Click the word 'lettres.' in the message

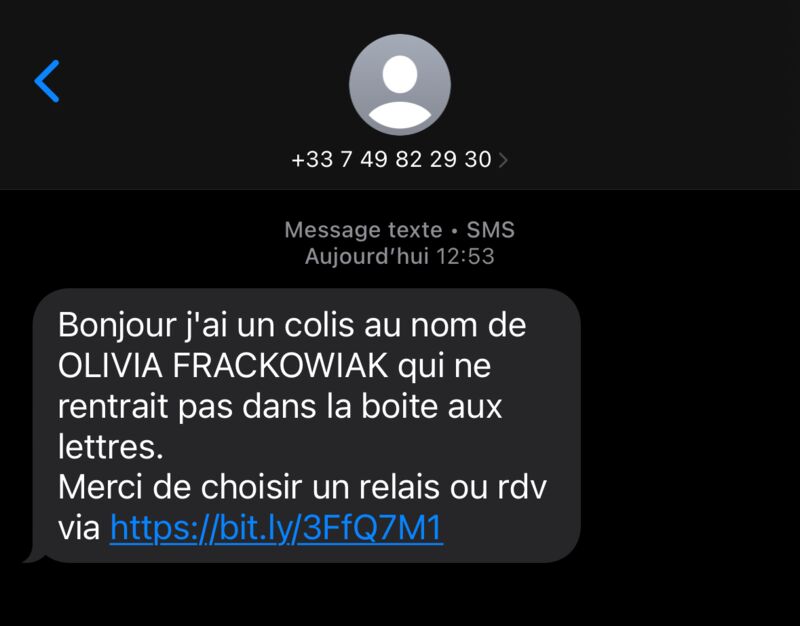pos(110,446)
